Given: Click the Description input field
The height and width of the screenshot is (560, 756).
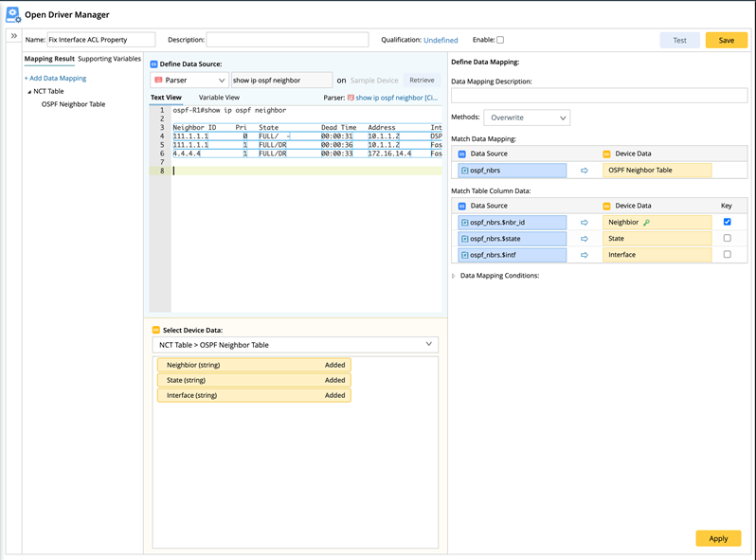Looking at the screenshot, I should point(287,40).
